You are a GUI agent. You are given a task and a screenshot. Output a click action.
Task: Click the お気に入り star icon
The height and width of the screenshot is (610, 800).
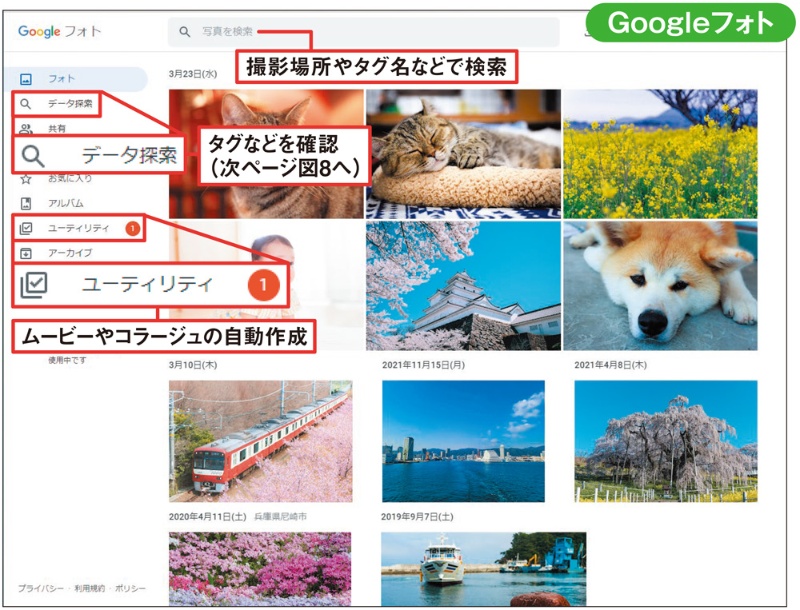click(x=28, y=176)
